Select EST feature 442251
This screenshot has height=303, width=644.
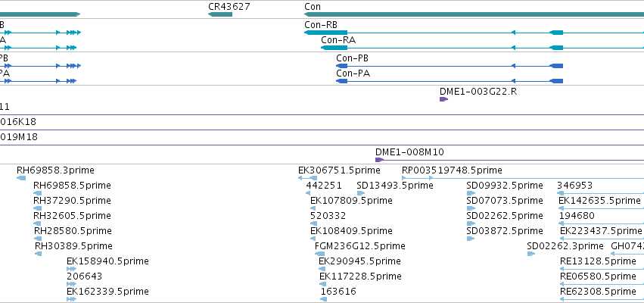[x=308, y=193]
